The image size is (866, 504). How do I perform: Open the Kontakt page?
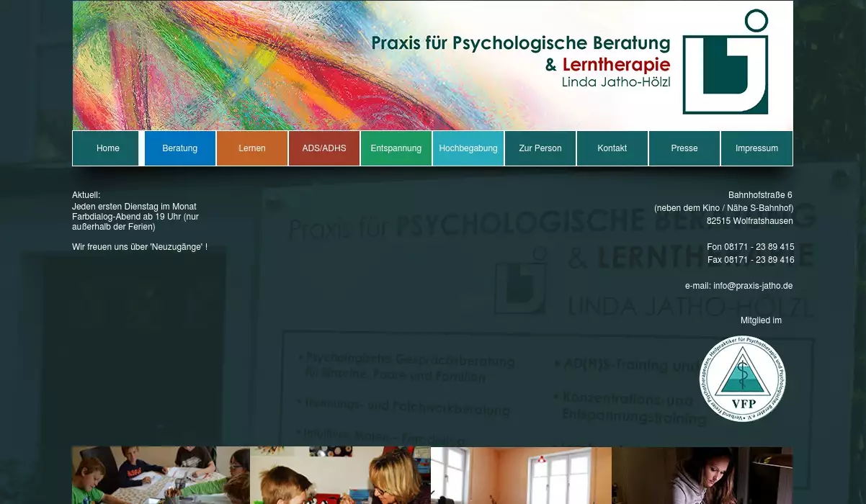coord(612,148)
